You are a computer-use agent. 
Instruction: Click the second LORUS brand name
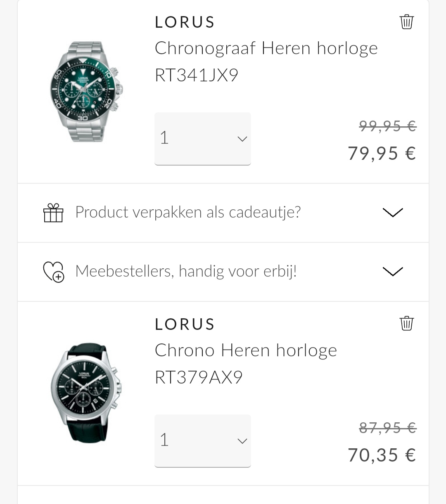[x=185, y=324]
